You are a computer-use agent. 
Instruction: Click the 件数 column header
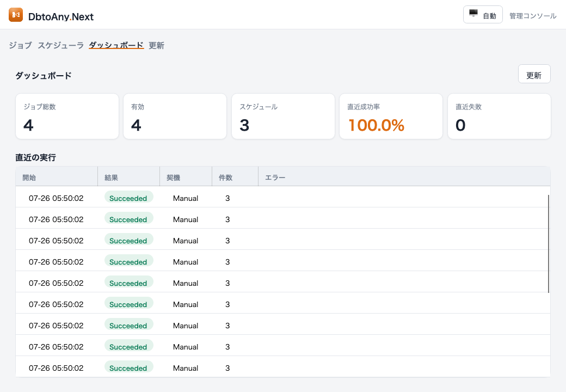235,176
